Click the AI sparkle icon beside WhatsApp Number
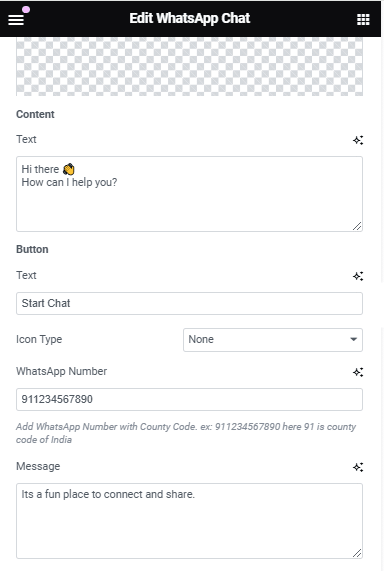The image size is (384, 571). point(358,372)
